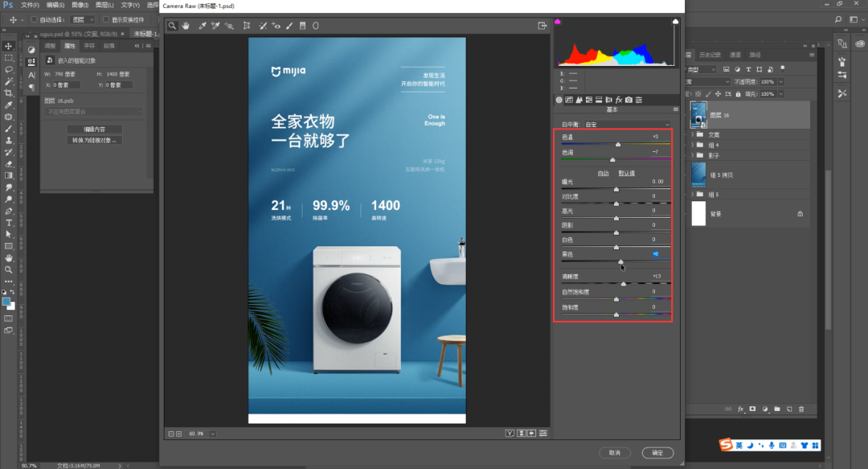Toggle the pixel filter for layers
Screen dimensions: 868x469
(727, 69)
